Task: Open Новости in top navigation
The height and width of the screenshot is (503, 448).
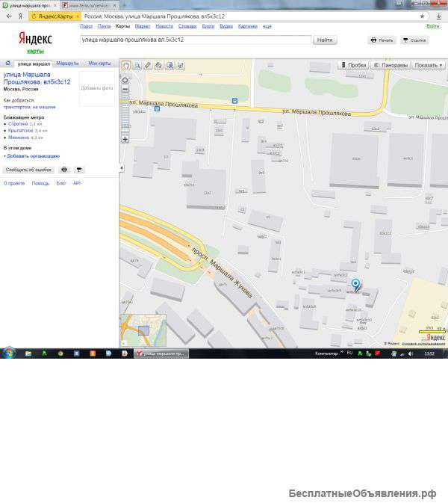Action: pyautogui.click(x=164, y=26)
